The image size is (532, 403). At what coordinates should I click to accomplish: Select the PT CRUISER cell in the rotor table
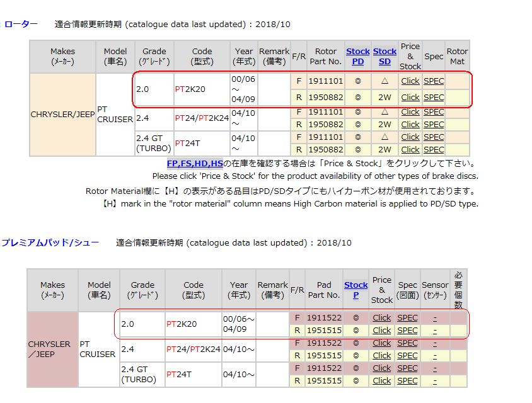click(x=115, y=114)
